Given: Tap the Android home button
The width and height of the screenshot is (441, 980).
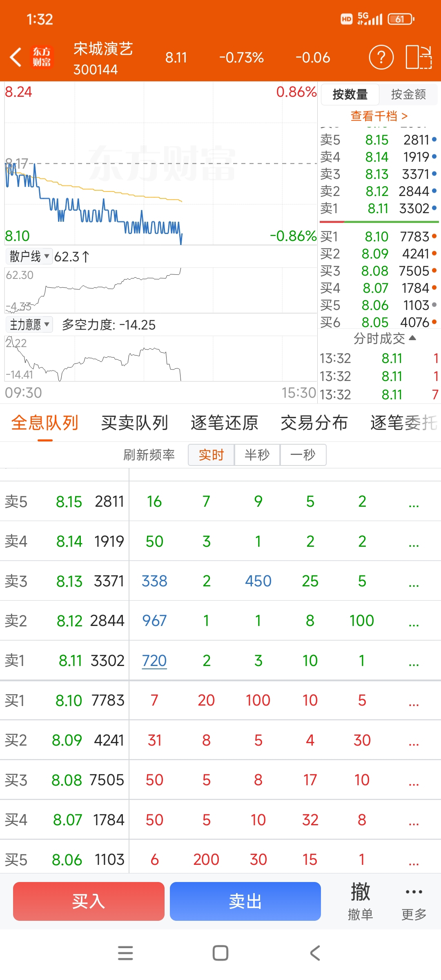Looking at the screenshot, I should tap(220, 953).
